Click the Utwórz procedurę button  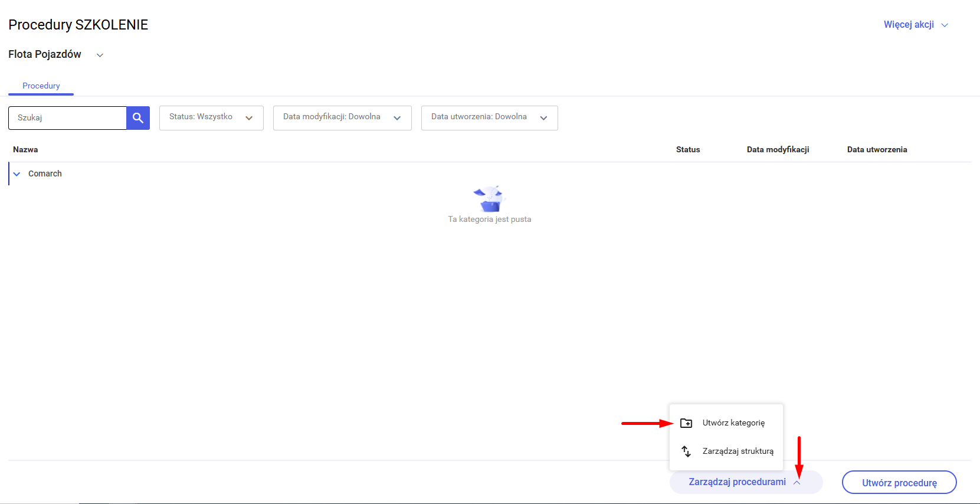tap(899, 482)
